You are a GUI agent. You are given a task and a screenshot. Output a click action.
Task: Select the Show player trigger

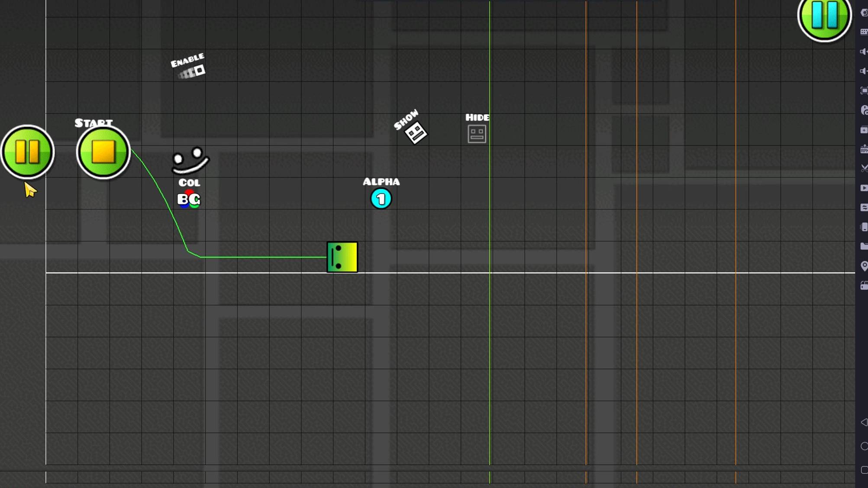(411, 126)
